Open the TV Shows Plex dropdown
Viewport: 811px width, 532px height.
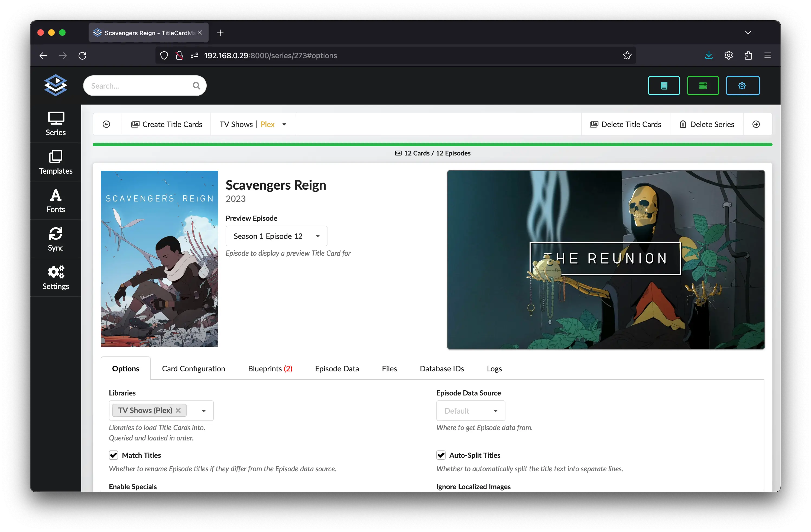click(253, 124)
